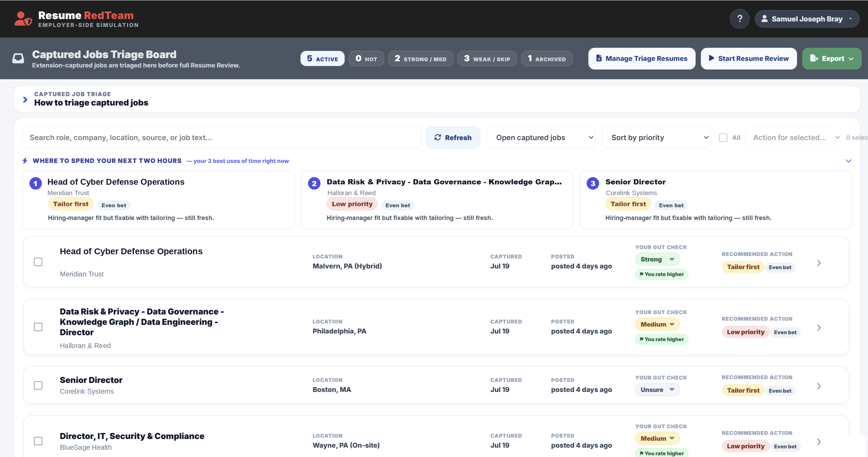Image resolution: width=868 pixels, height=457 pixels.
Task: Click the lightning bolt icon near Where to Spend
Action: (25, 161)
